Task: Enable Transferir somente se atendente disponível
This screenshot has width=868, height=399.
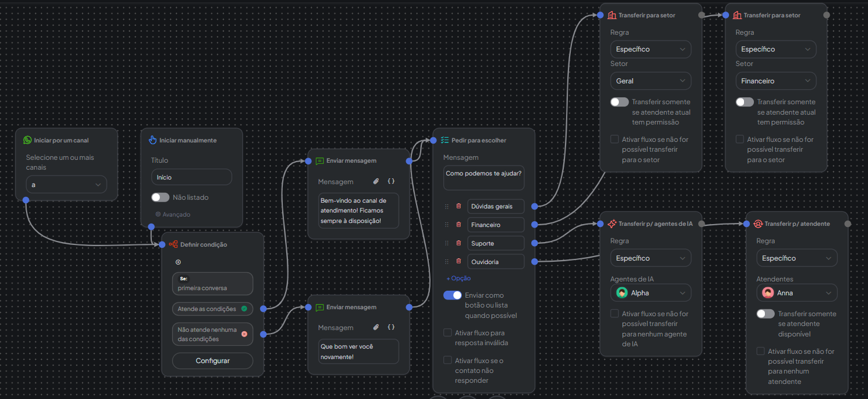Action: pyautogui.click(x=765, y=314)
